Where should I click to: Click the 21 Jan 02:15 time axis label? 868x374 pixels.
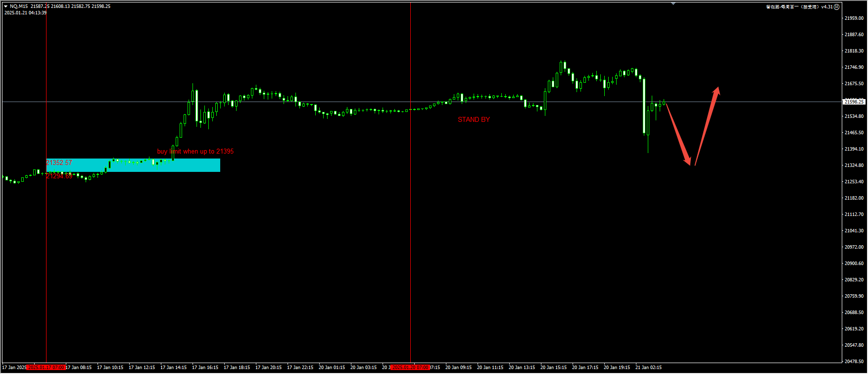648,368
